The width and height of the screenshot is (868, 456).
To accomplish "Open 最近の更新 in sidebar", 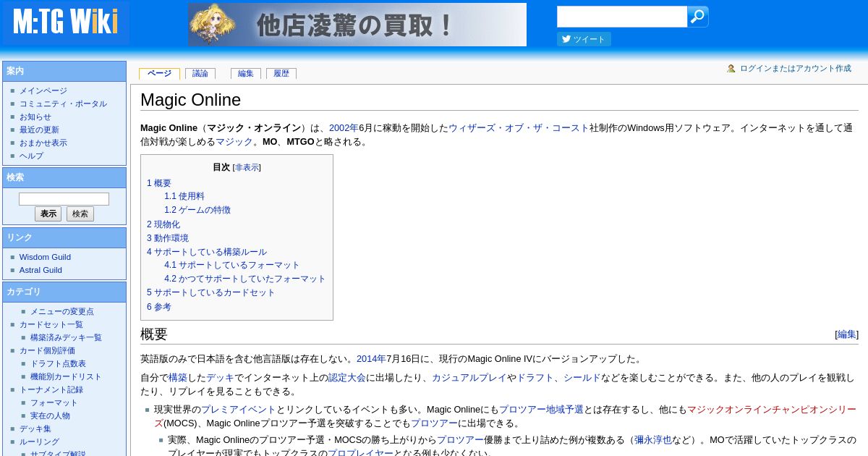I will (39, 130).
